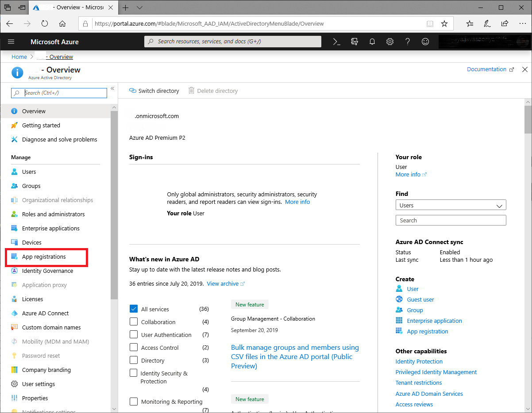Viewport: 532px width, 413px height.
Task: Open browser tab list chevron
Action: click(x=139, y=8)
